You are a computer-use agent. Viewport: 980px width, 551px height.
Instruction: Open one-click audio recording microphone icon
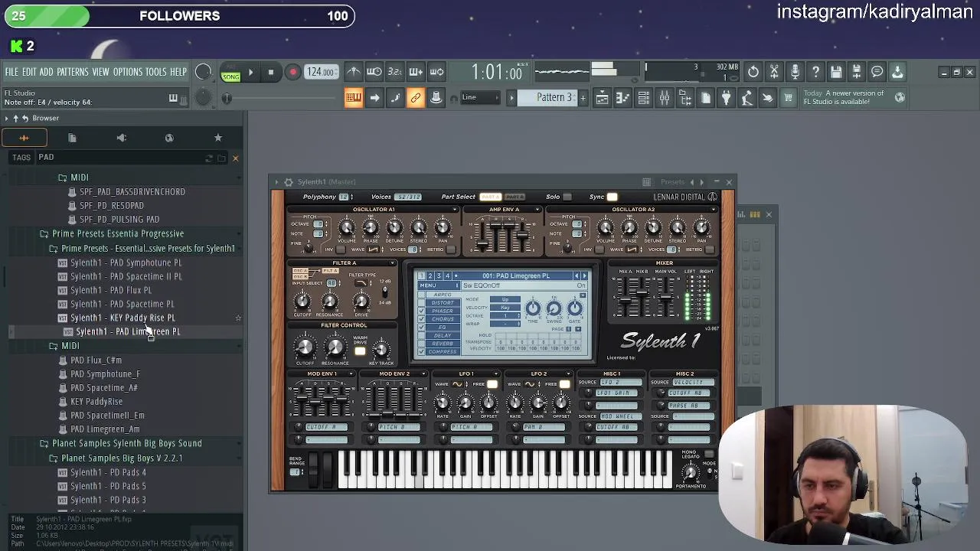pyautogui.click(x=795, y=72)
